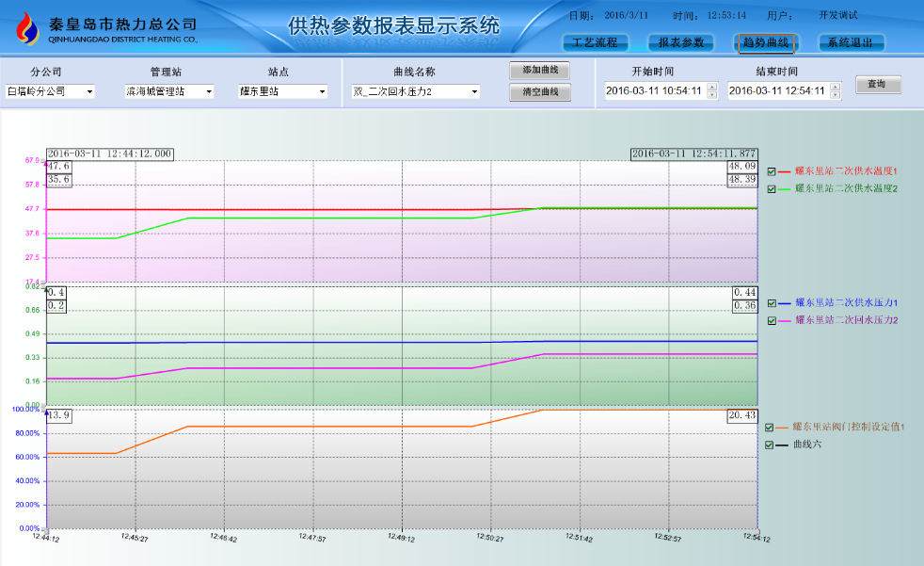This screenshot has width=924, height=566.
Task: Click the 添加曲线 button
Action: tap(540, 70)
